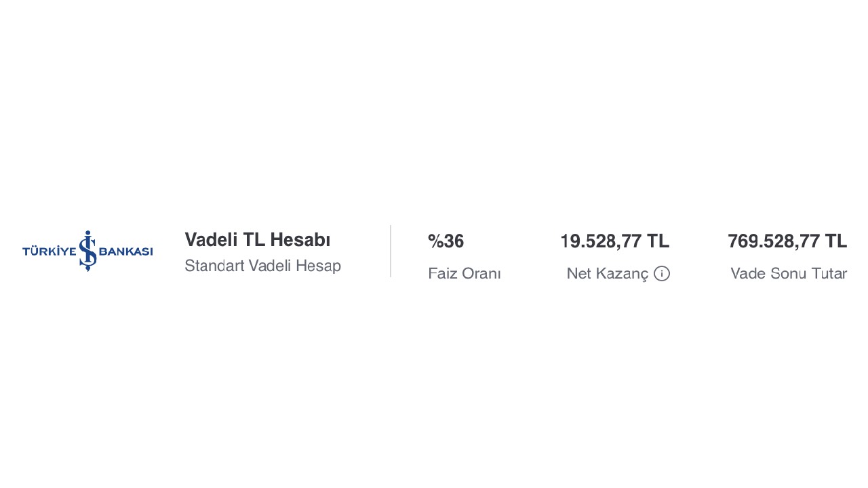868x488 pixels.
Task: Select the 19.528,77 TL net gain amount
Action: [x=614, y=241]
